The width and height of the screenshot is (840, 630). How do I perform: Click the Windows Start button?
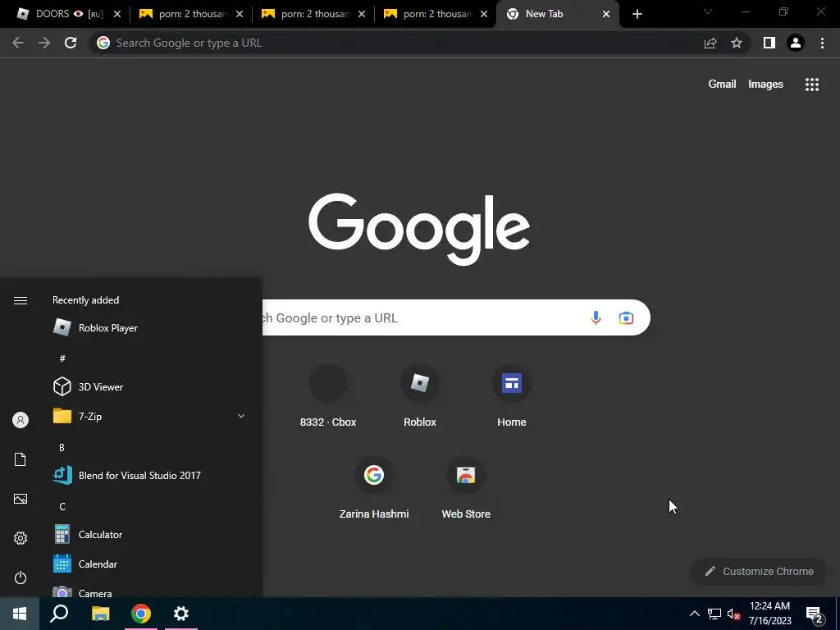pyautogui.click(x=20, y=614)
